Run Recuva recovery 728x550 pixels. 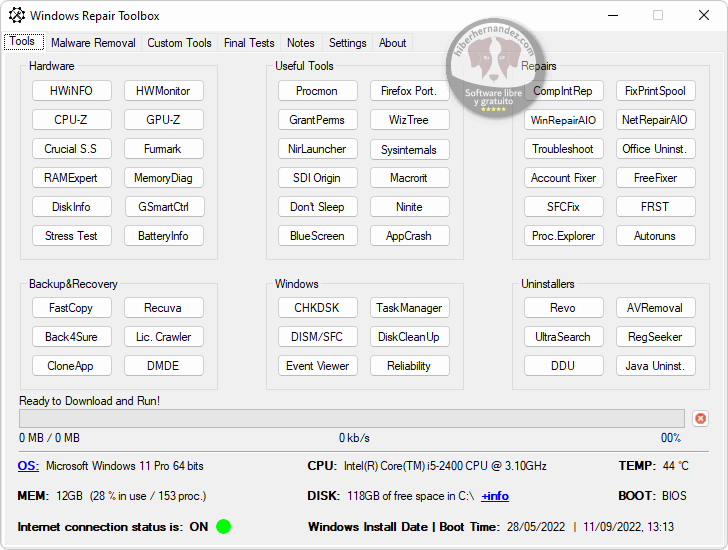163,308
